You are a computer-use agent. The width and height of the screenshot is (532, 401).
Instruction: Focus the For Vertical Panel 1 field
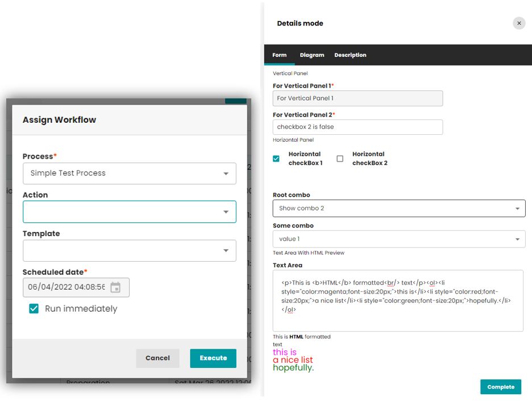coord(358,98)
